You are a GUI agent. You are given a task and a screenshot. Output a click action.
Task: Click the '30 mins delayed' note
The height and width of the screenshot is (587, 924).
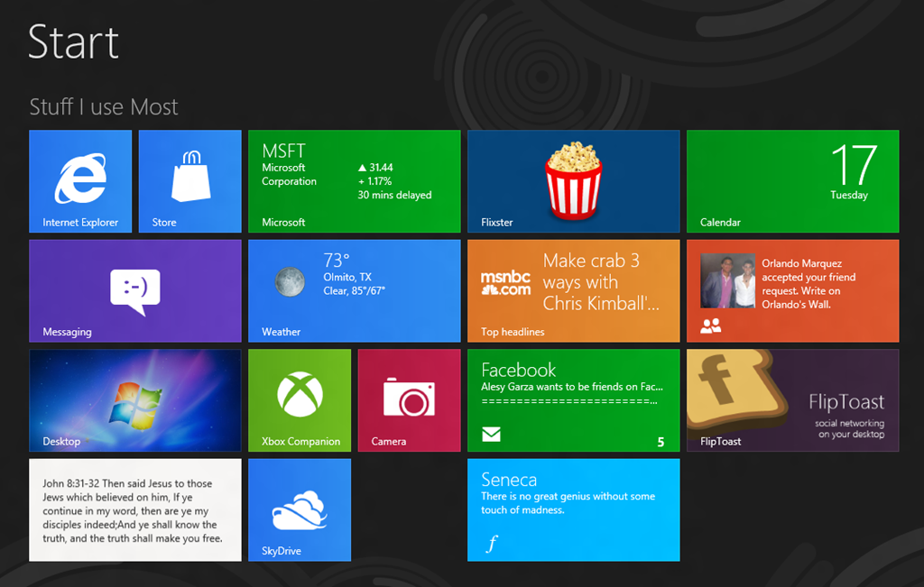click(395, 195)
